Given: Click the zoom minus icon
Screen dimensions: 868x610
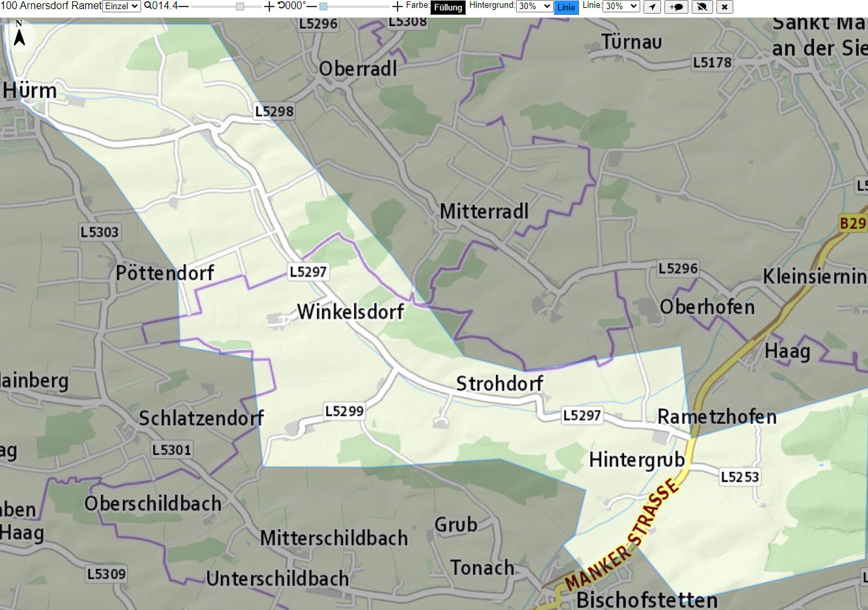Looking at the screenshot, I should pyautogui.click(x=183, y=6).
